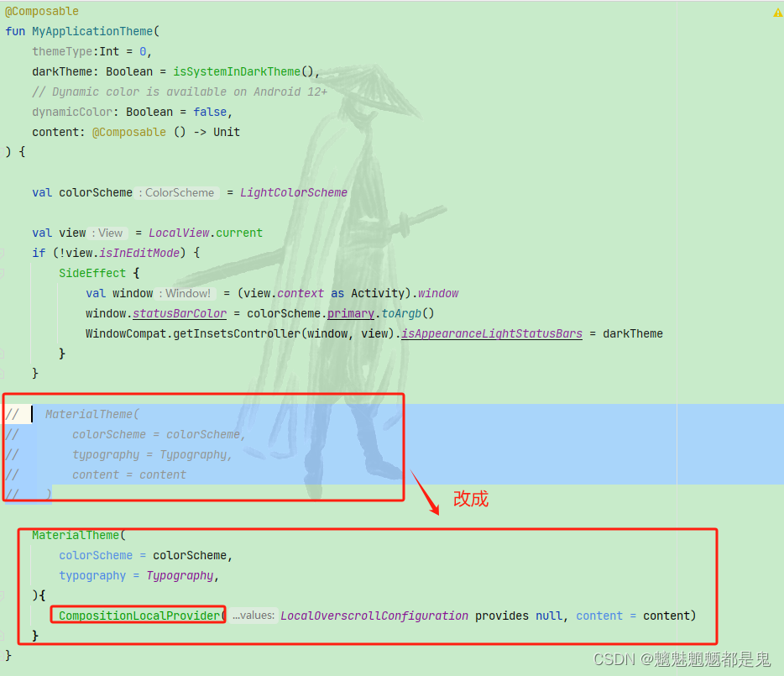Click the "改成" annotation text
This screenshot has height=676, width=784.
click(x=470, y=499)
